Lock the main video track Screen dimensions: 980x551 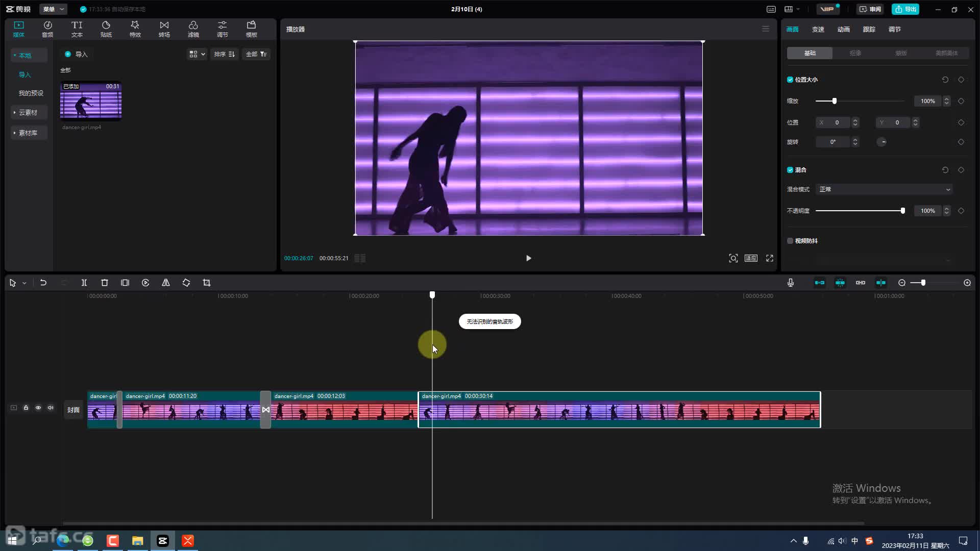[26, 408]
